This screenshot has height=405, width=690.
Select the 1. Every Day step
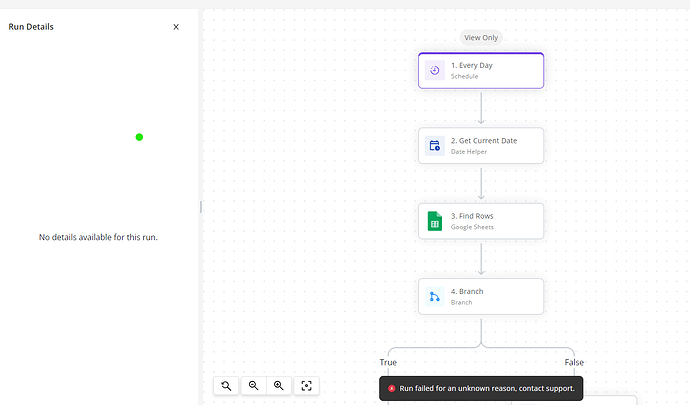(x=481, y=70)
